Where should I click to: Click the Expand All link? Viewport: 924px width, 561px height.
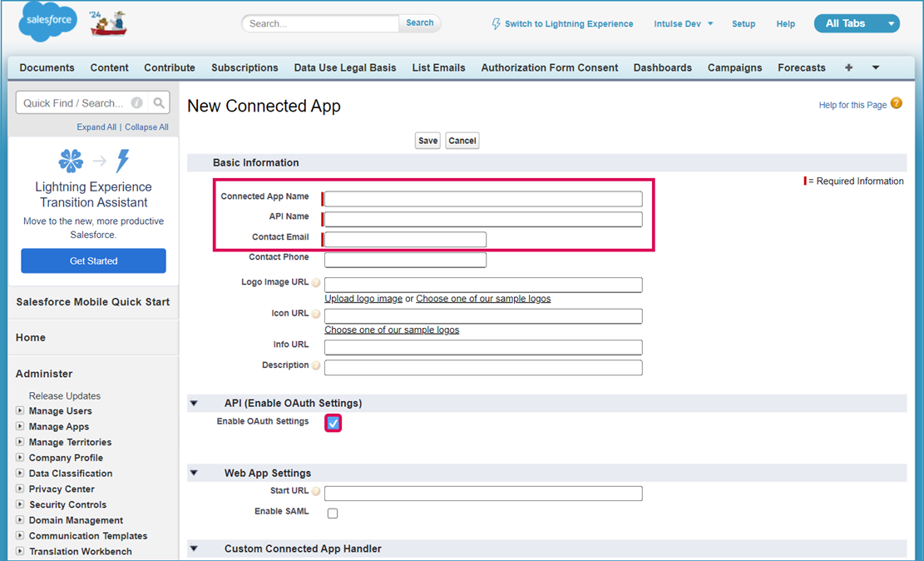pos(96,127)
